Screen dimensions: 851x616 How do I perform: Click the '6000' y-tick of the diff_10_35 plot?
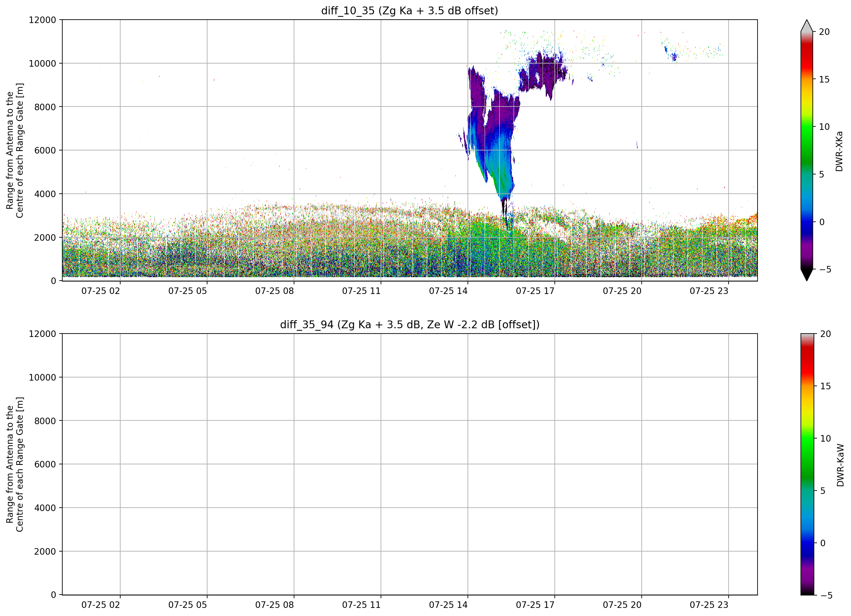(x=45, y=150)
